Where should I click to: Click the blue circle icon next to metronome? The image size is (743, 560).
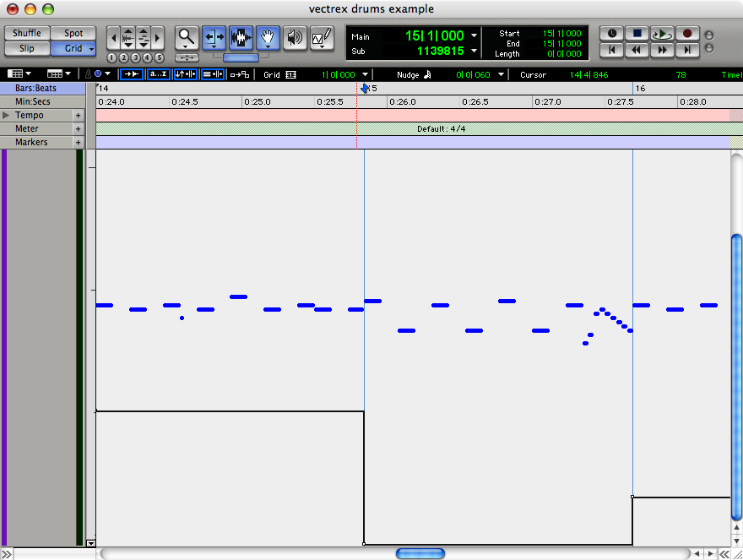pyautogui.click(x=98, y=73)
